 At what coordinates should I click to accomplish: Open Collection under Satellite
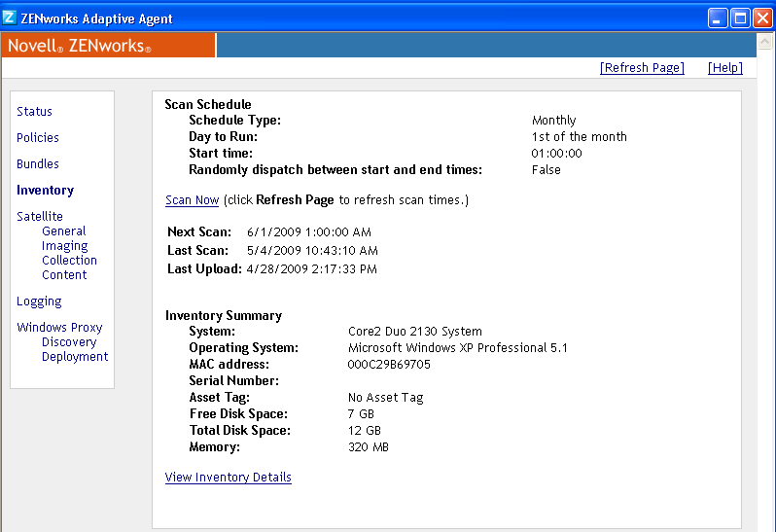point(69,261)
